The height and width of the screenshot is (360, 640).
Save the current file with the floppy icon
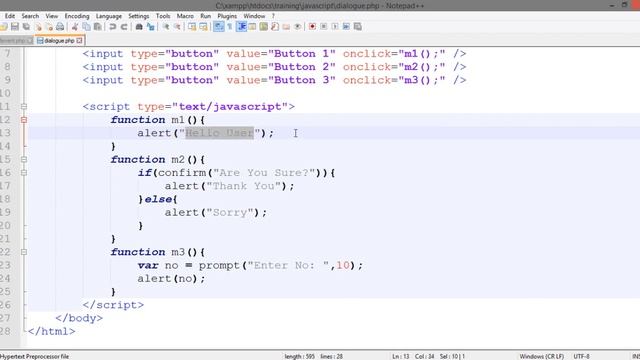tap(15, 27)
